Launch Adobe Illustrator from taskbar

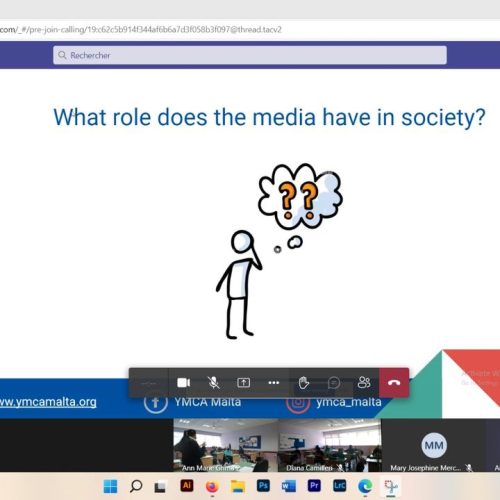[x=187, y=486]
